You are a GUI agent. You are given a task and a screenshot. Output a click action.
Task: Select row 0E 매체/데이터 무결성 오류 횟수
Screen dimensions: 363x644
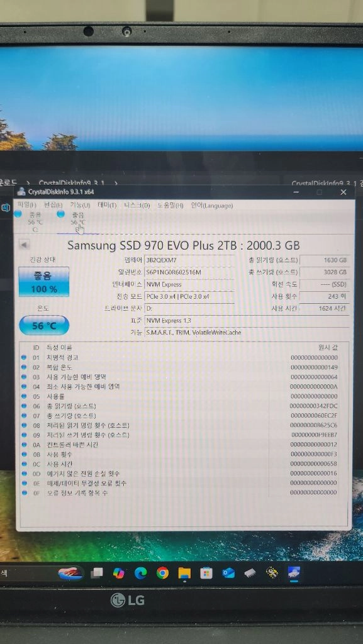coord(179,484)
